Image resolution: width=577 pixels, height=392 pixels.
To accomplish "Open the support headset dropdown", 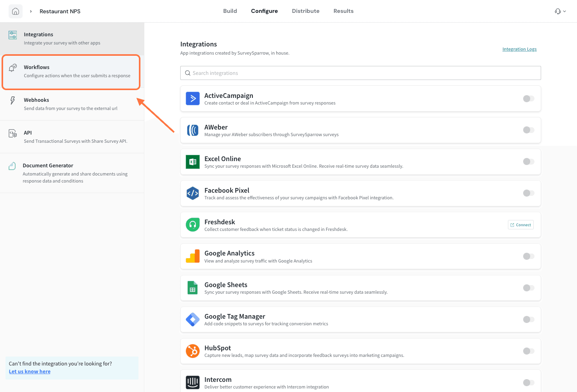I will [x=560, y=11].
